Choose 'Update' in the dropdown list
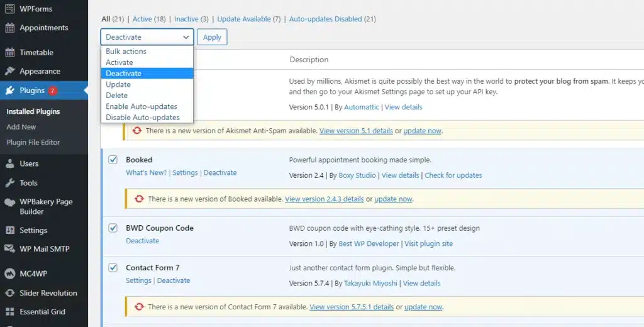Image resolution: width=644 pixels, height=327 pixels. [x=147, y=84]
